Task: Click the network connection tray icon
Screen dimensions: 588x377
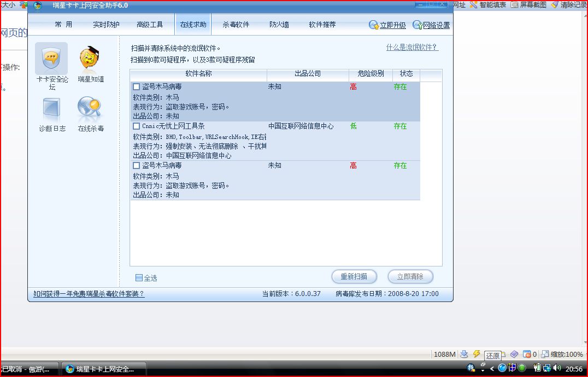Action: pos(547,368)
